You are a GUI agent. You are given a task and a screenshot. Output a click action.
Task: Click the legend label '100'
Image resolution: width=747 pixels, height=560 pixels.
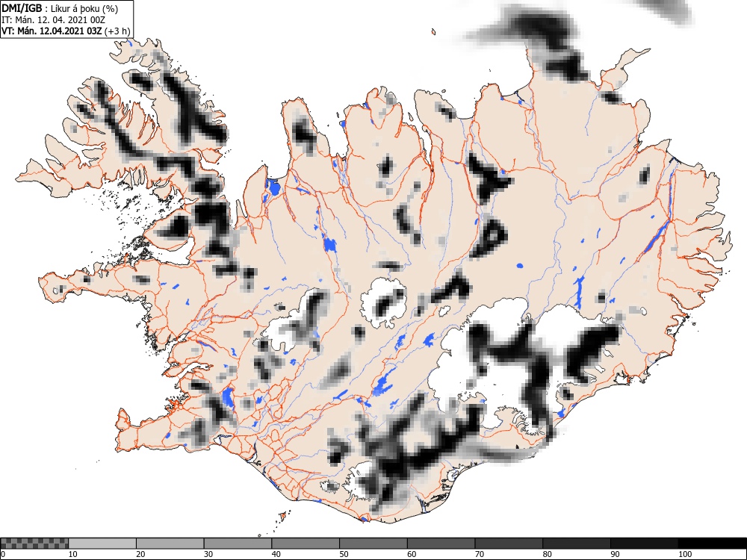pos(684,554)
